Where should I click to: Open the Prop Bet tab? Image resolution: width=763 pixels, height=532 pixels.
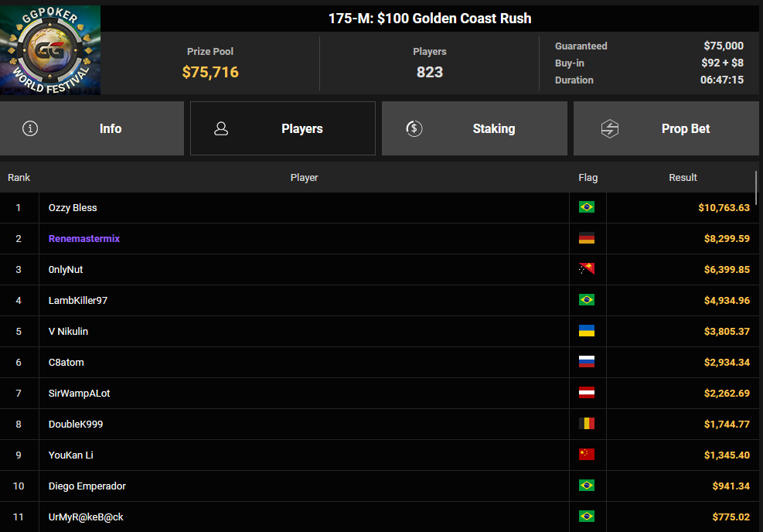[666, 128]
